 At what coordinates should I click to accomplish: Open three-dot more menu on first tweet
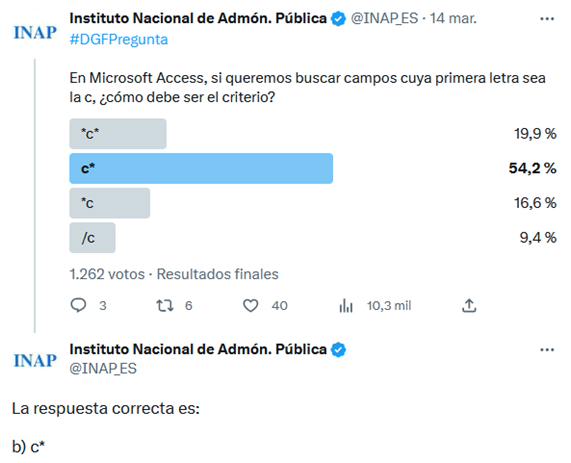point(547,19)
